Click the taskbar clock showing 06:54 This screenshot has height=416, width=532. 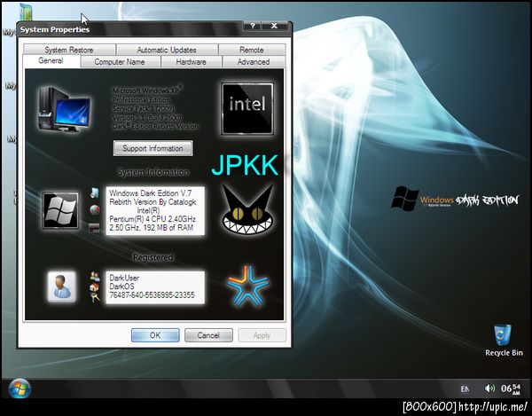point(511,389)
